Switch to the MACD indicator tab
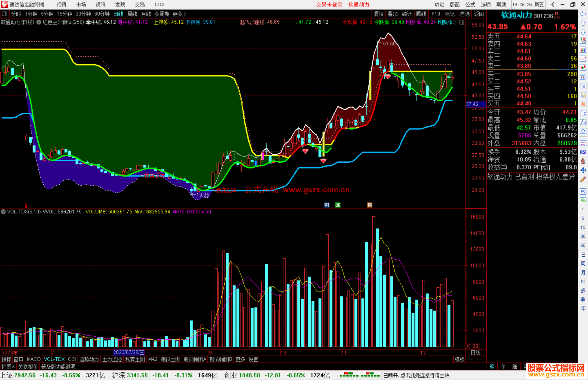The height and width of the screenshot is (380, 588). pos(33,359)
